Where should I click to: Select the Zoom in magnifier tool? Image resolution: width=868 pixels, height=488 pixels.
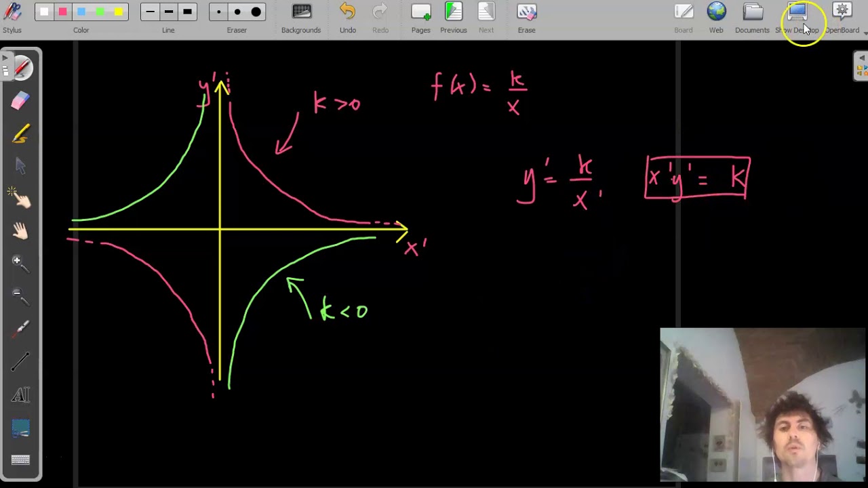click(20, 264)
